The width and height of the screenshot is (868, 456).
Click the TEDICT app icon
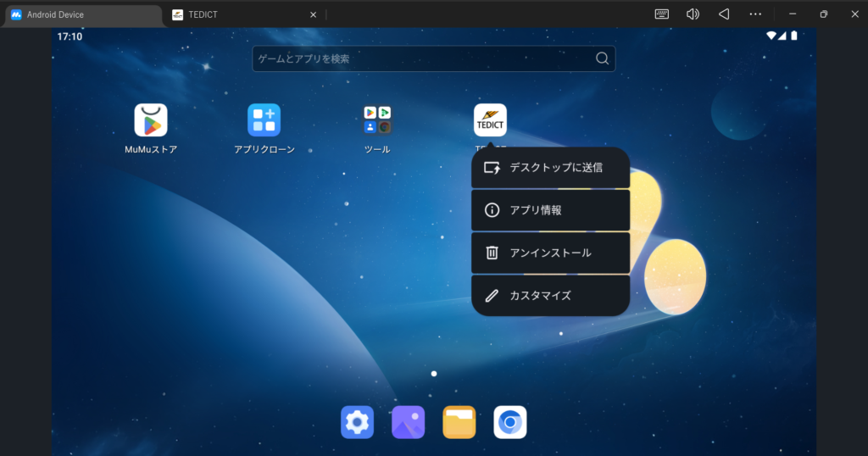point(490,120)
